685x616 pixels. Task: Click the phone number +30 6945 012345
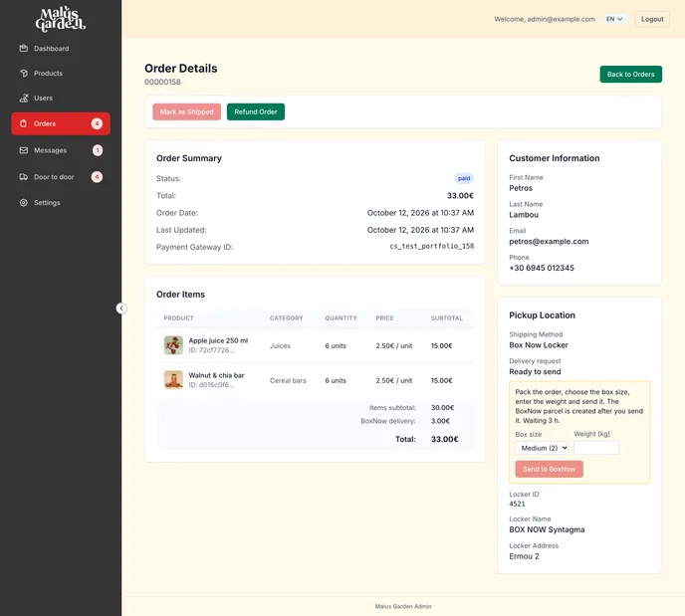click(542, 268)
